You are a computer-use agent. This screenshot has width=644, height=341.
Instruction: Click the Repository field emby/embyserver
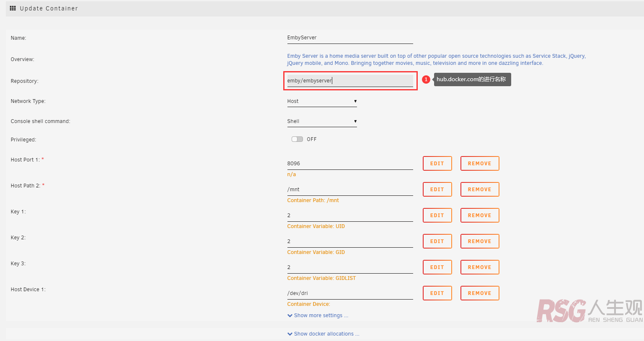pos(350,81)
